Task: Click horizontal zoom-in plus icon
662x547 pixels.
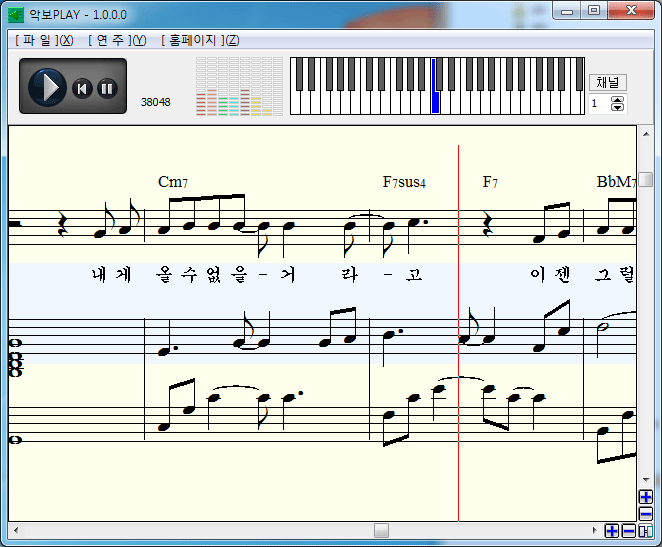Action: 612,531
